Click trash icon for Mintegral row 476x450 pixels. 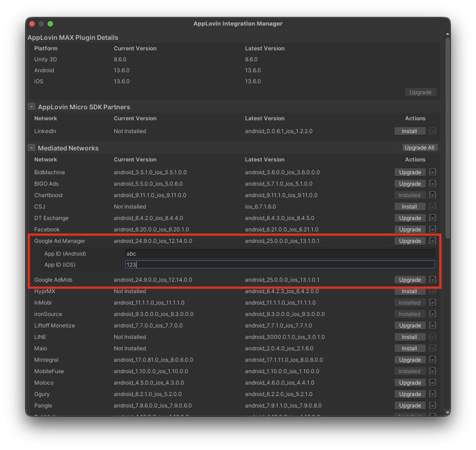click(433, 360)
